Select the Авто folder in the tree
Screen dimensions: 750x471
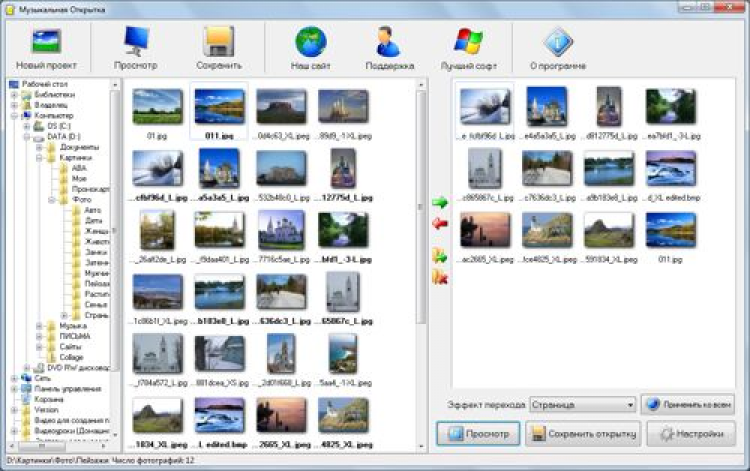click(92, 210)
